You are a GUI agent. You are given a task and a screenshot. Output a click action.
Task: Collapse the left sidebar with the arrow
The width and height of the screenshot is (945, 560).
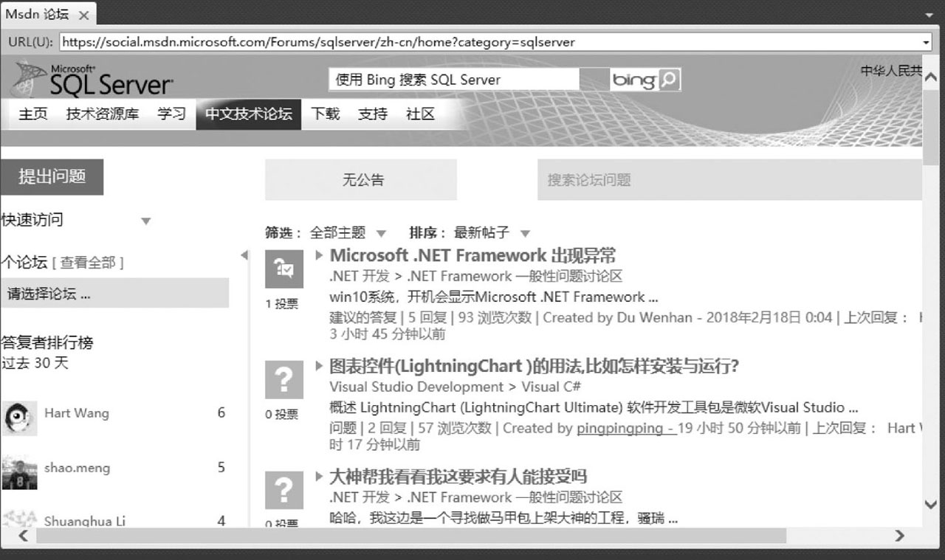pyautogui.click(x=244, y=255)
